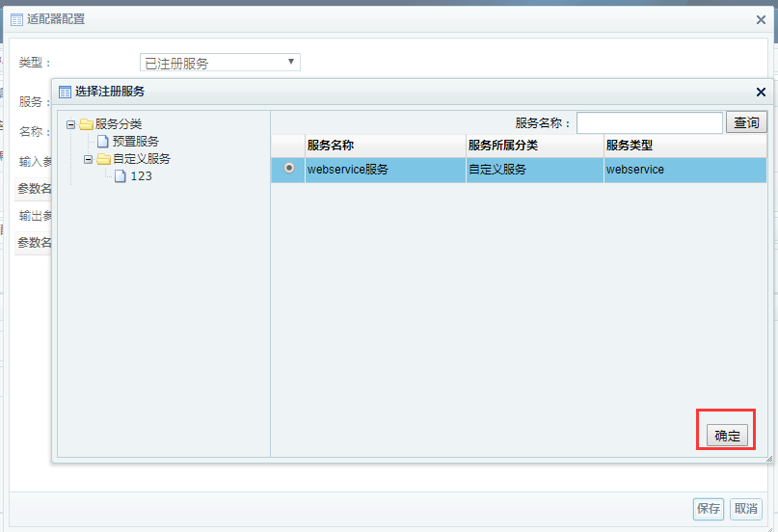Viewport: 778px width, 532px height.
Task: Select the 自定义服务 folder in tree
Action: click(142, 159)
